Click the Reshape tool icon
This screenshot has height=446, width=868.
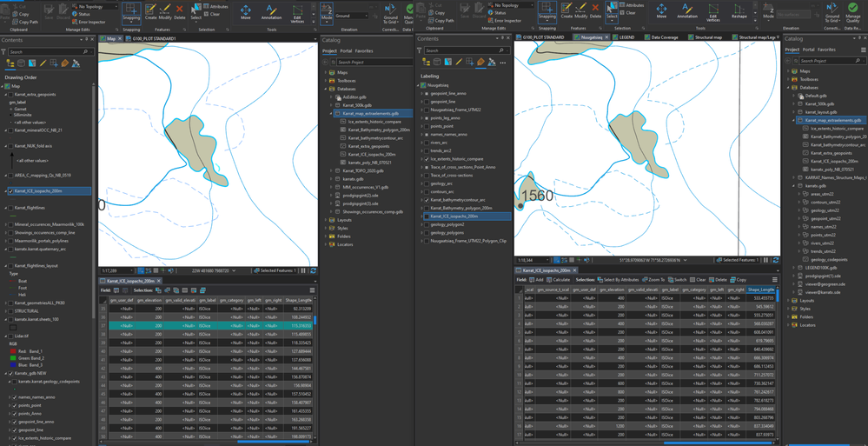(x=739, y=11)
